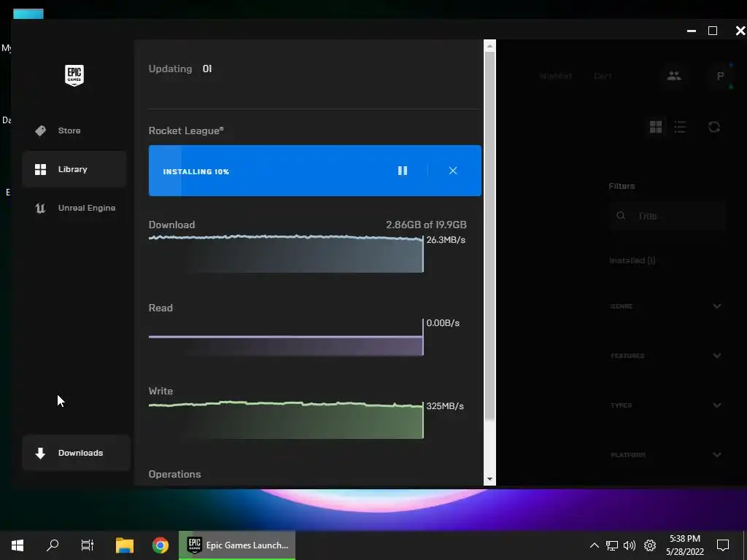Viewport: 747px width, 560px height.
Task: Expand the Platform filter
Action: coord(666,455)
